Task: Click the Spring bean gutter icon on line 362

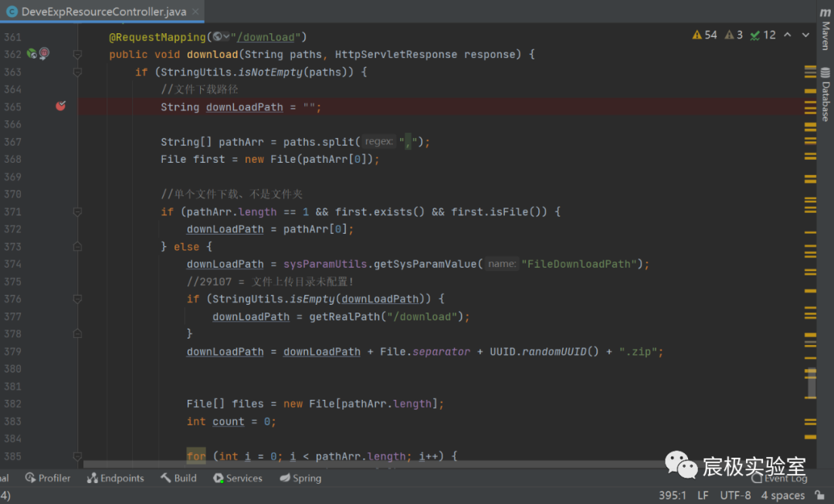Action: (x=32, y=54)
